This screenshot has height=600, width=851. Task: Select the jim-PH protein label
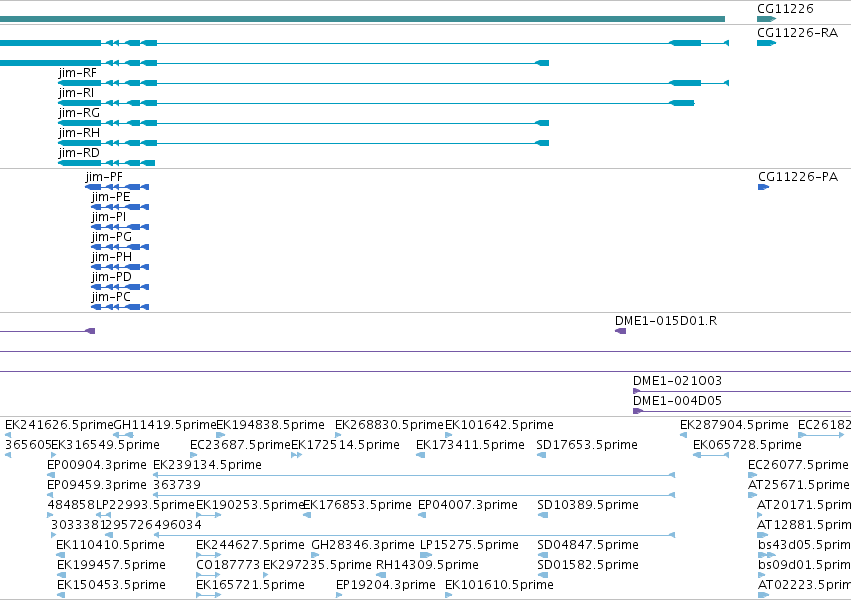tap(111, 257)
